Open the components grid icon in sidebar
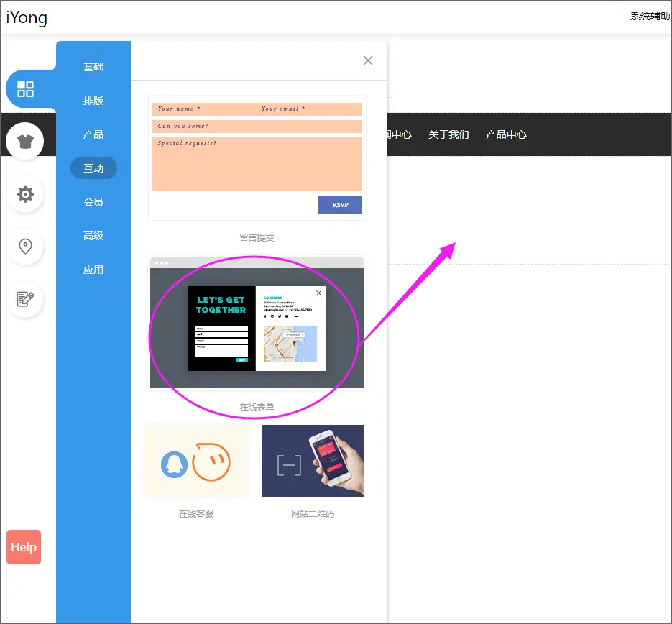 point(25,89)
